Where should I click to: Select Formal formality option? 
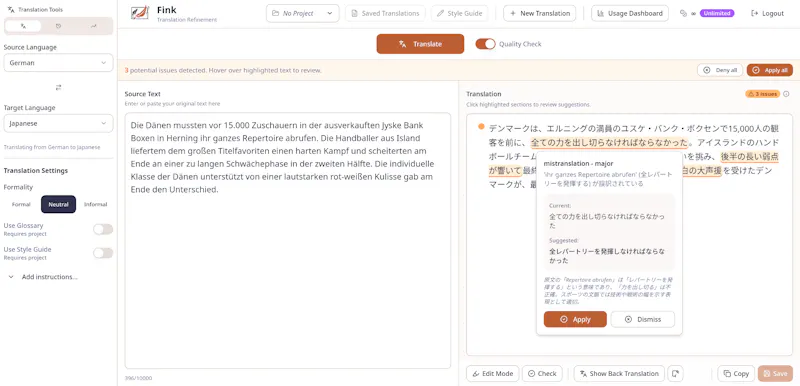[x=21, y=204]
